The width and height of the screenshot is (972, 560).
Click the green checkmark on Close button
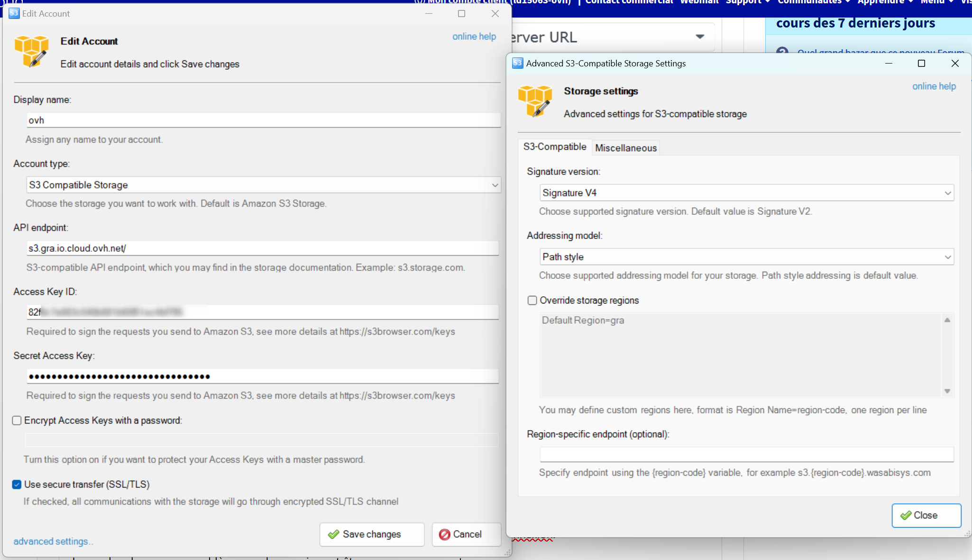coord(906,515)
